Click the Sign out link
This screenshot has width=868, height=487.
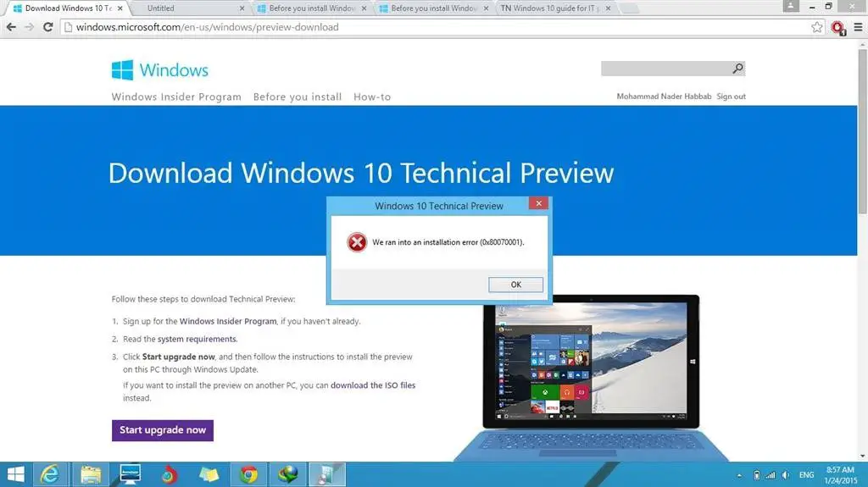(731, 97)
